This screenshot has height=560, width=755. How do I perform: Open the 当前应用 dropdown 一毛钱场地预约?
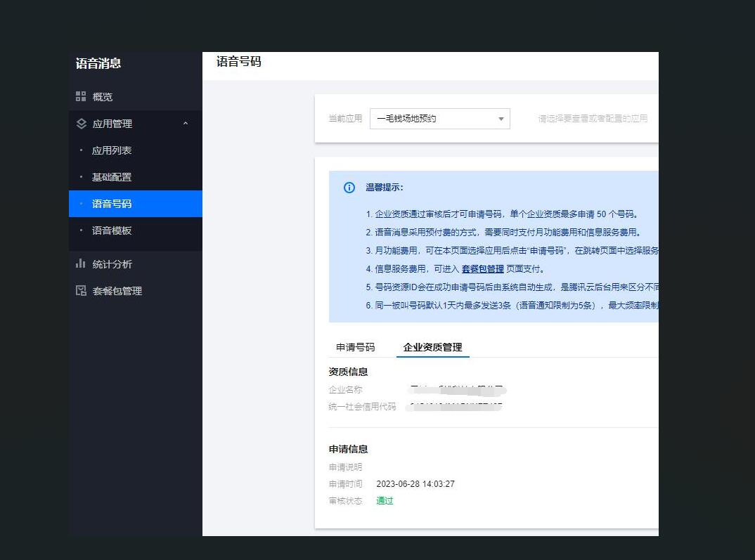click(439, 119)
